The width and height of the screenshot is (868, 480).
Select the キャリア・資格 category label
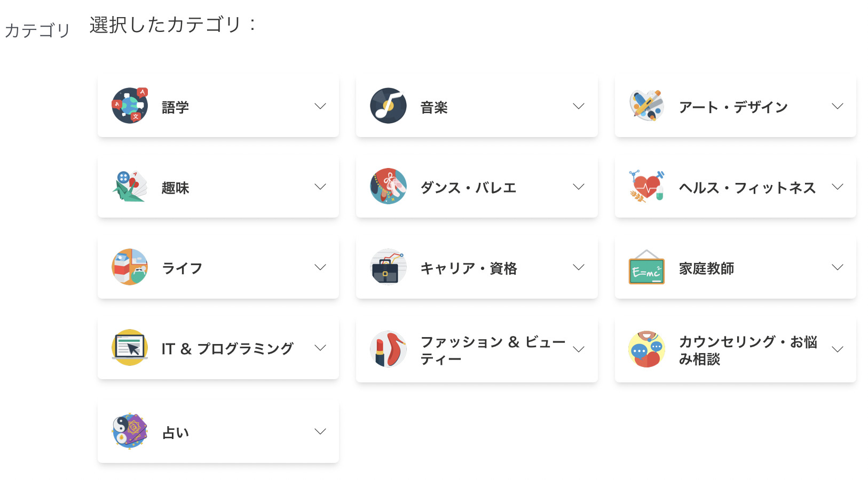click(469, 268)
